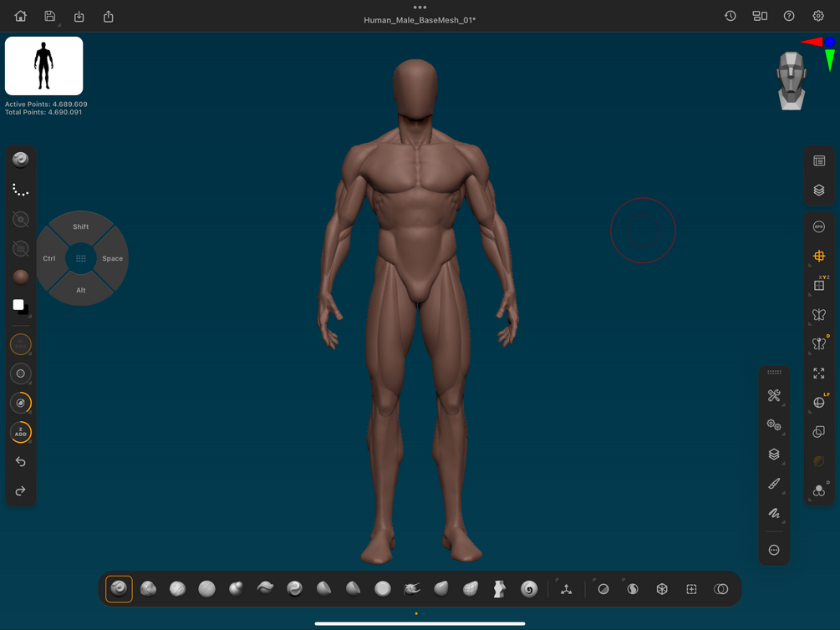This screenshot has height=630, width=840.
Task: Select the Move brush wavy icon
Action: tap(265, 589)
